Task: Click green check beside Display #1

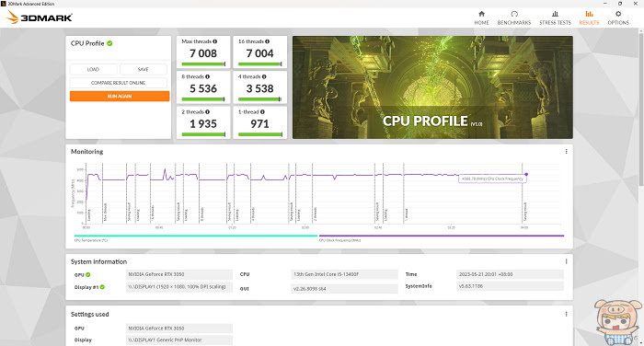Action: tap(102, 287)
